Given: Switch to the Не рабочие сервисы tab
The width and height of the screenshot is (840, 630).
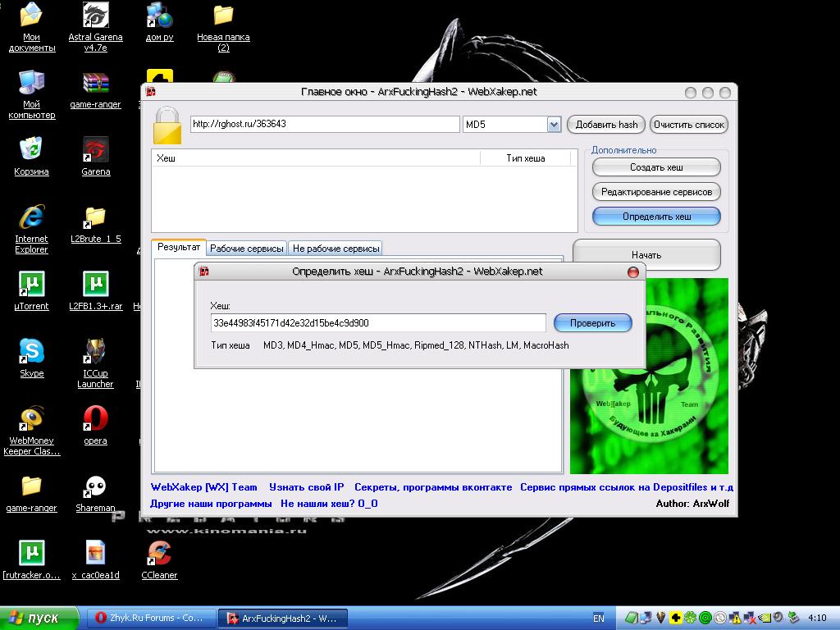Looking at the screenshot, I should (x=336, y=249).
